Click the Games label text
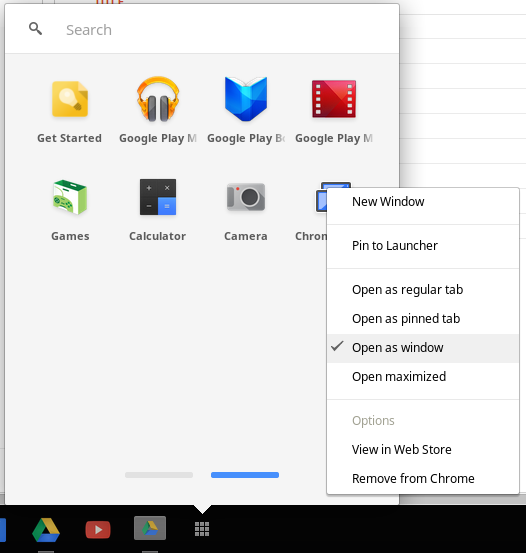Viewport: 526px width, 553px height. point(70,236)
